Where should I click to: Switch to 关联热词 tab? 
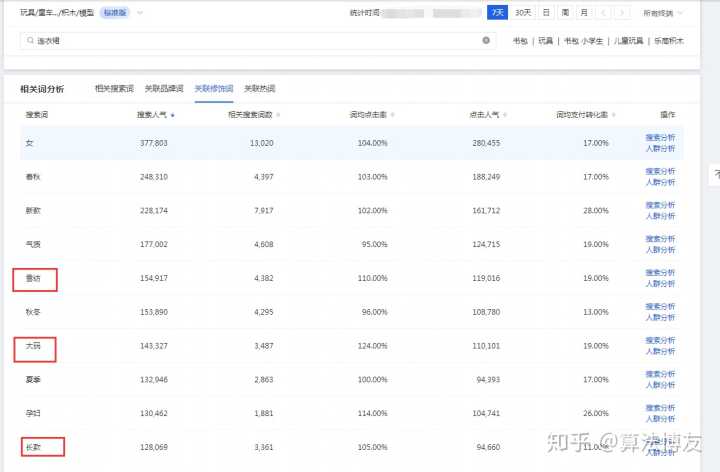click(x=261, y=89)
